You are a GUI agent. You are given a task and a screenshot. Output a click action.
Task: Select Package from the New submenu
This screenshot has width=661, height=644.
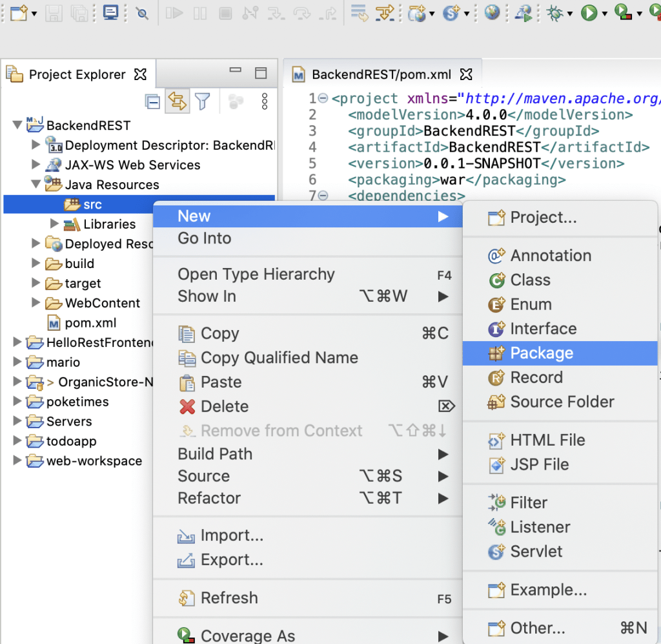(541, 353)
